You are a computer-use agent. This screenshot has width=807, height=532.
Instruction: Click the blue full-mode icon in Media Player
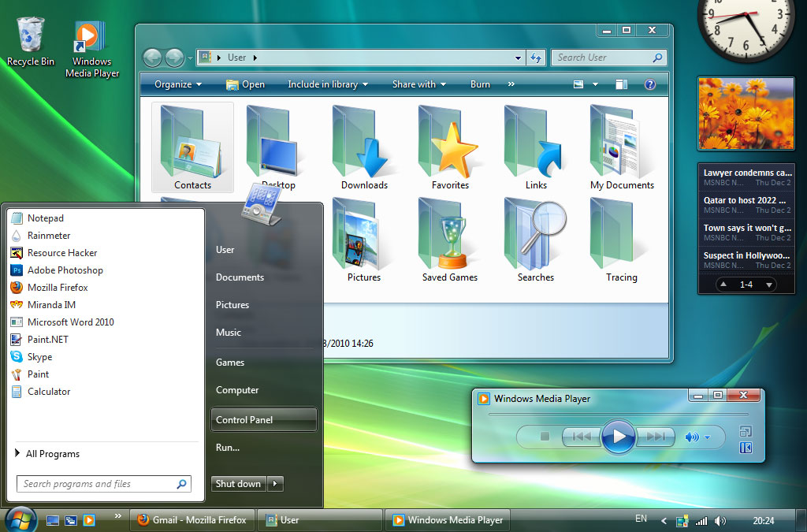coord(746,448)
